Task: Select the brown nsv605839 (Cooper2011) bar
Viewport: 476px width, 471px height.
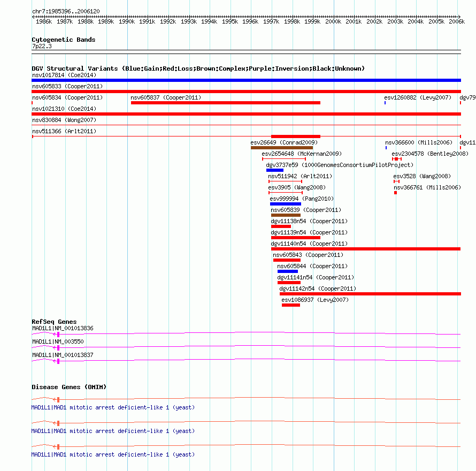Action: coord(286,215)
